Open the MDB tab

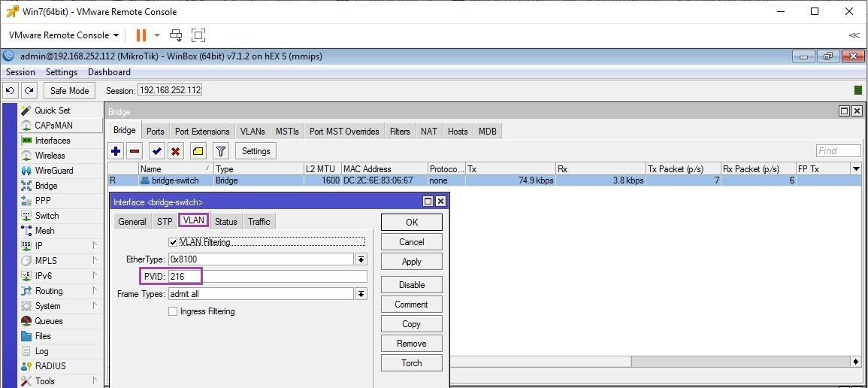click(488, 131)
